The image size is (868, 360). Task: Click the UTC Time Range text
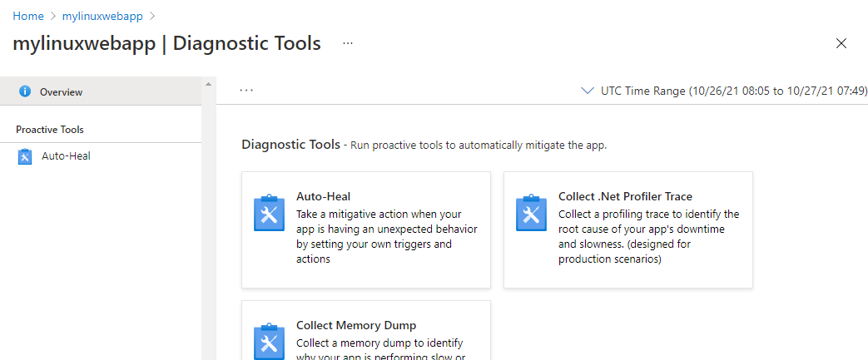[x=734, y=91]
